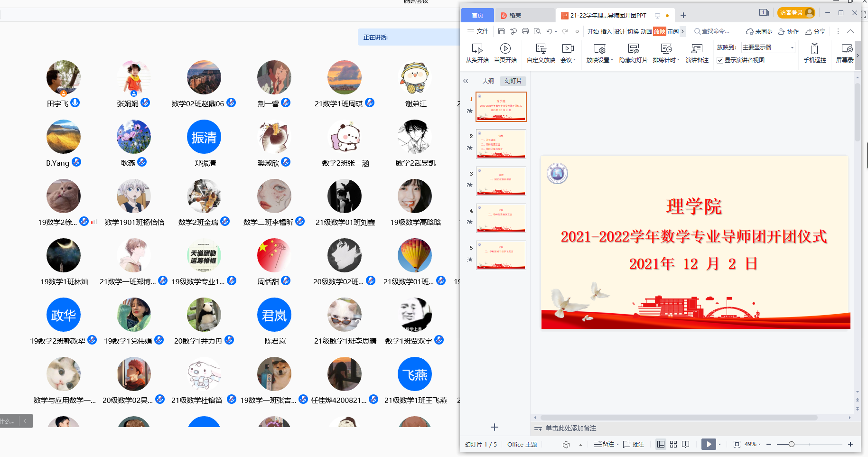Open the 49% zoom level dropdown
The image size is (868, 457).
coord(753,444)
